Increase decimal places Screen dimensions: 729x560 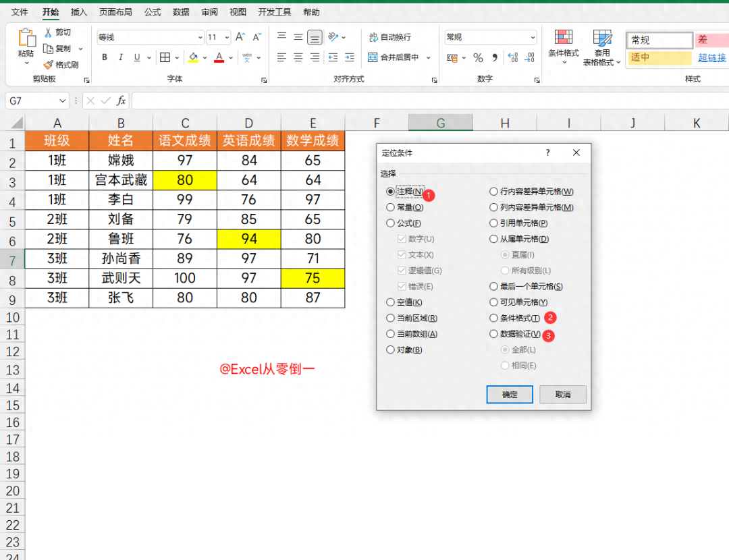pos(513,57)
